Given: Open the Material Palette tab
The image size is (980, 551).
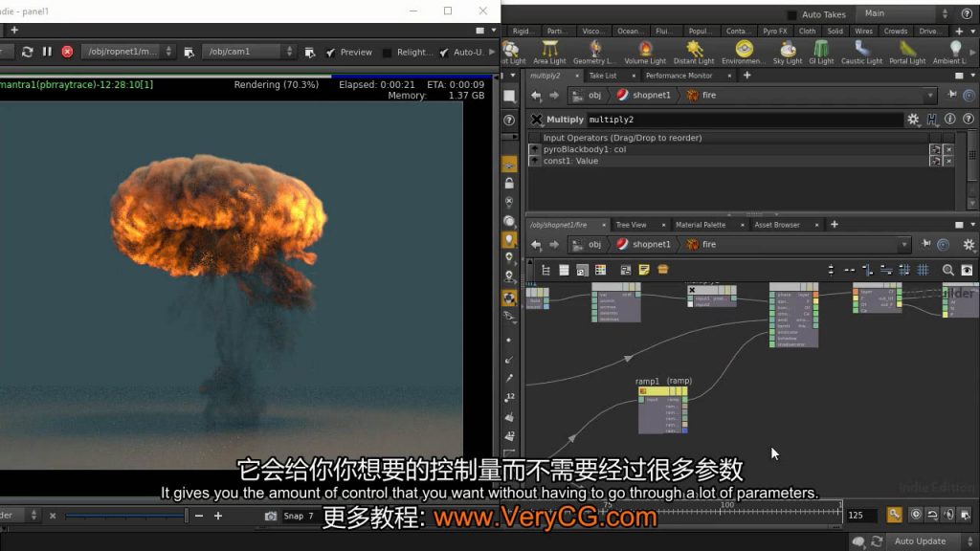Looking at the screenshot, I should click(x=701, y=225).
